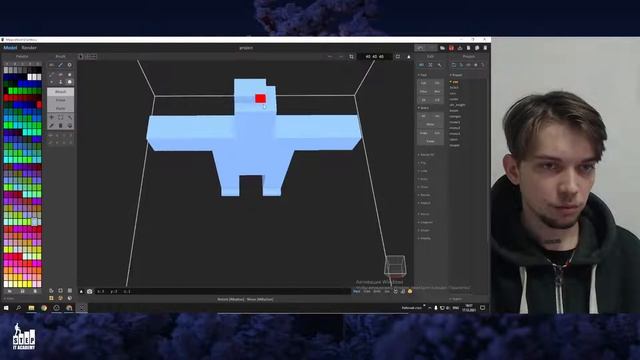The height and width of the screenshot is (360, 640).
Task: Switch camera to Iso mode
Action: point(387,291)
